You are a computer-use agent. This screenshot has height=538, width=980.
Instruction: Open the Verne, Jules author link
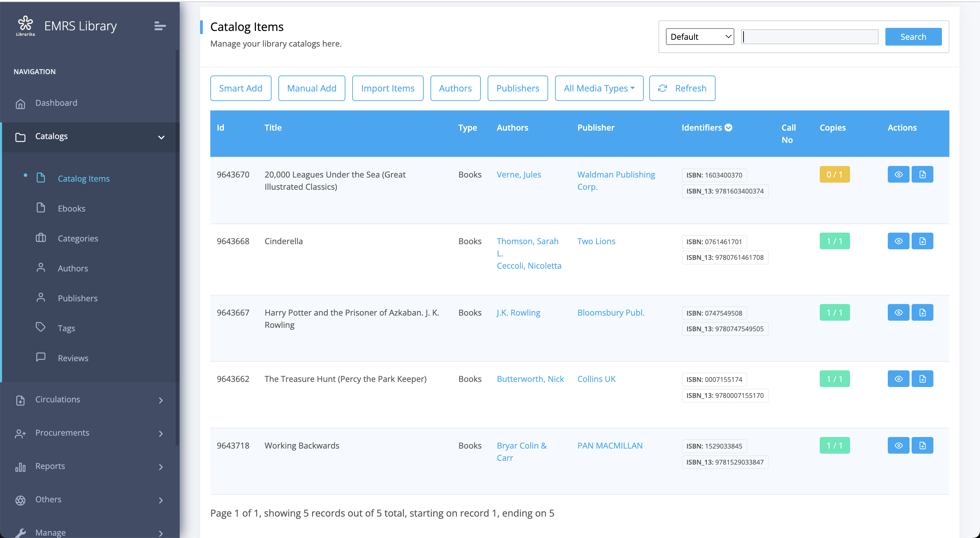pyautogui.click(x=519, y=174)
